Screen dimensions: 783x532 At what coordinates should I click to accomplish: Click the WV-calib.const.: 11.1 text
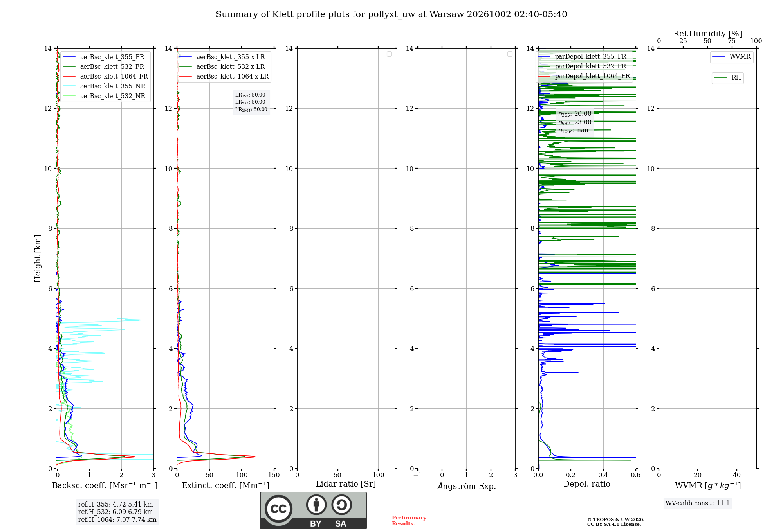[698, 503]
